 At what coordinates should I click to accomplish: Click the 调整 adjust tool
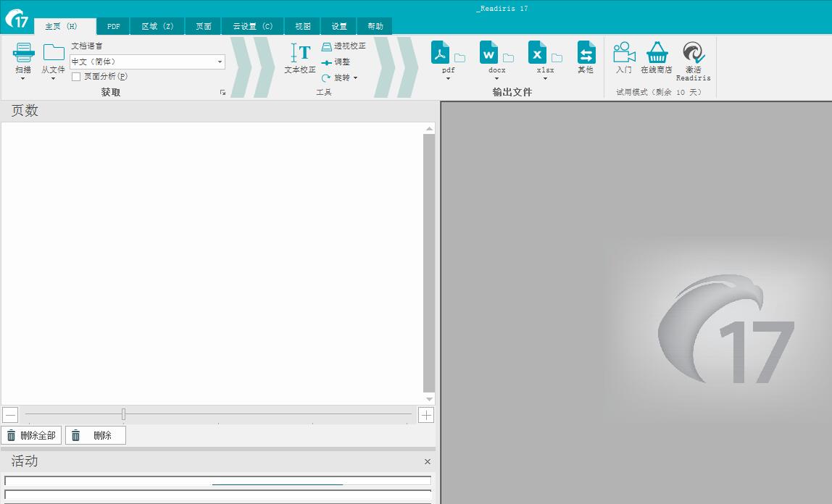(x=336, y=62)
